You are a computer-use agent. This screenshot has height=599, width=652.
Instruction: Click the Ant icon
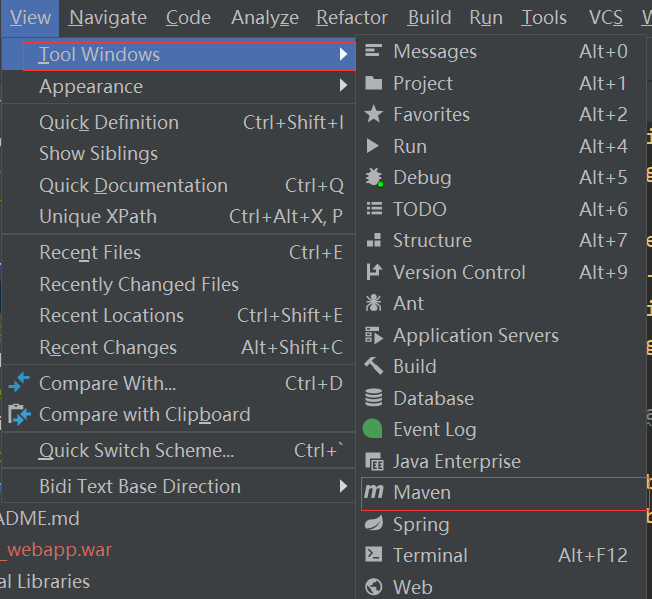pyautogui.click(x=373, y=303)
